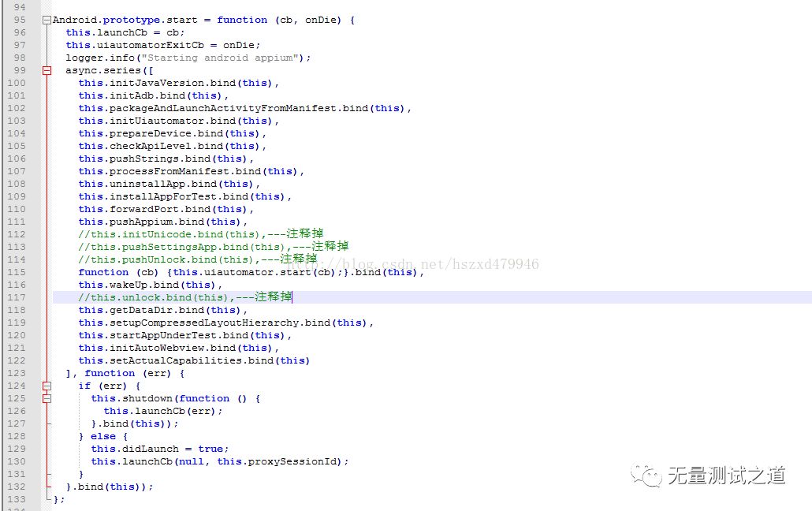Click the '} else {' line
This screenshot has height=511, width=812.
pos(103,436)
